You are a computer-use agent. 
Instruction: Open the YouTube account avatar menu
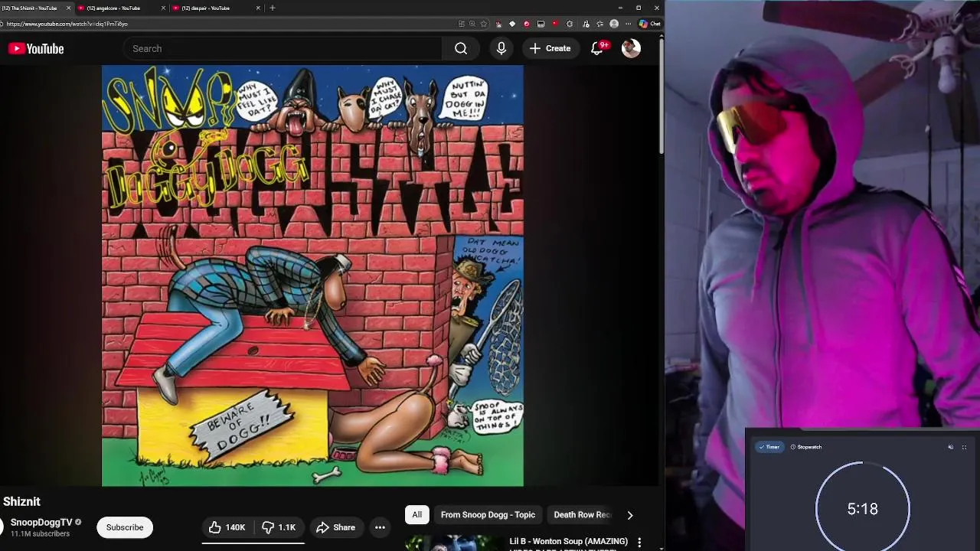631,48
